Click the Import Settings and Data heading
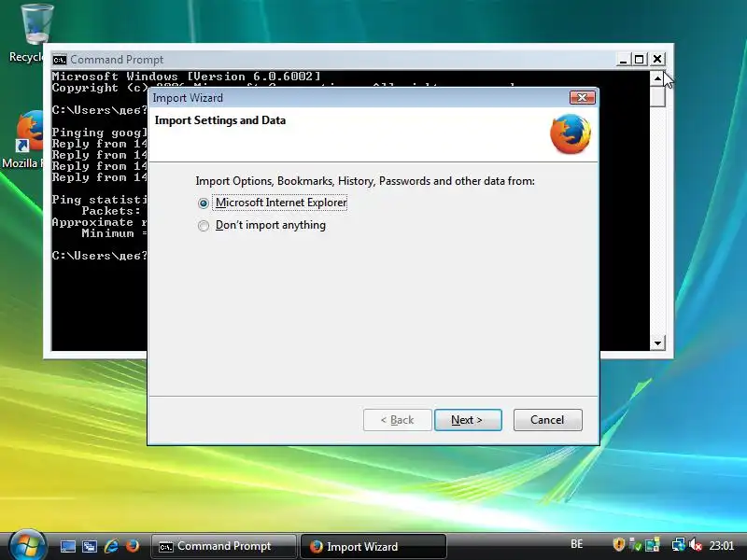The width and height of the screenshot is (747, 560). [220, 120]
